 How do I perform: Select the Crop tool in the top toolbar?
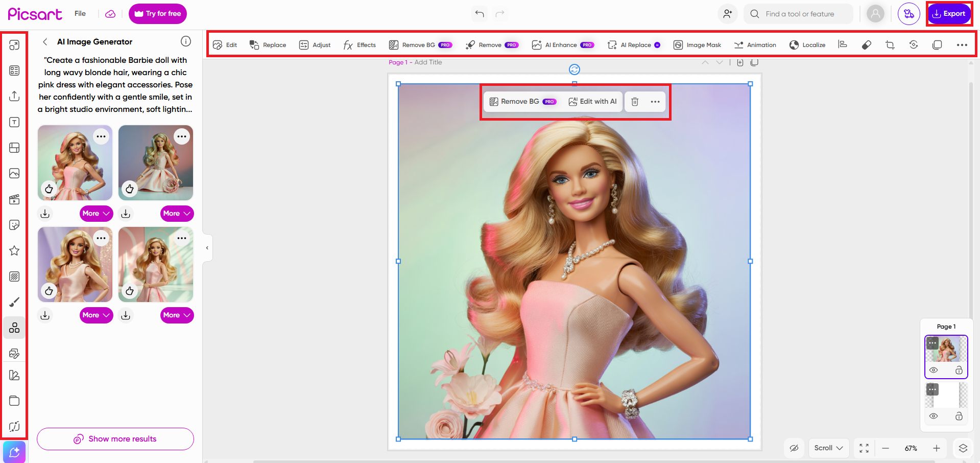(890, 45)
